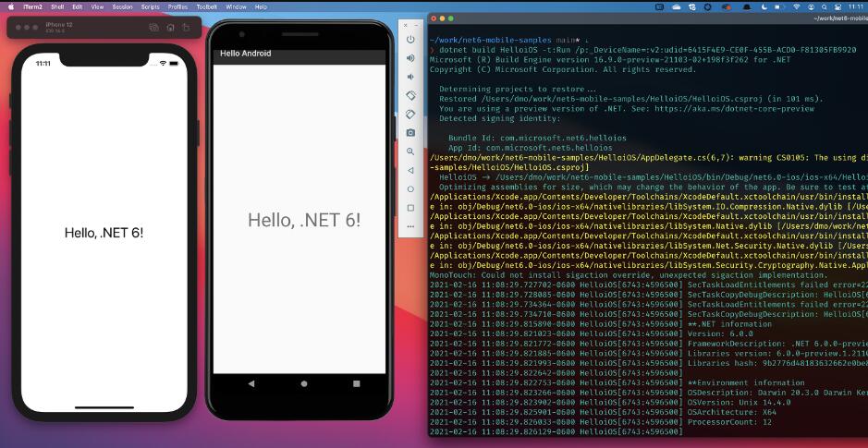Open the Profiles menu
Viewport: 868px width, 448px height.
(177, 6)
